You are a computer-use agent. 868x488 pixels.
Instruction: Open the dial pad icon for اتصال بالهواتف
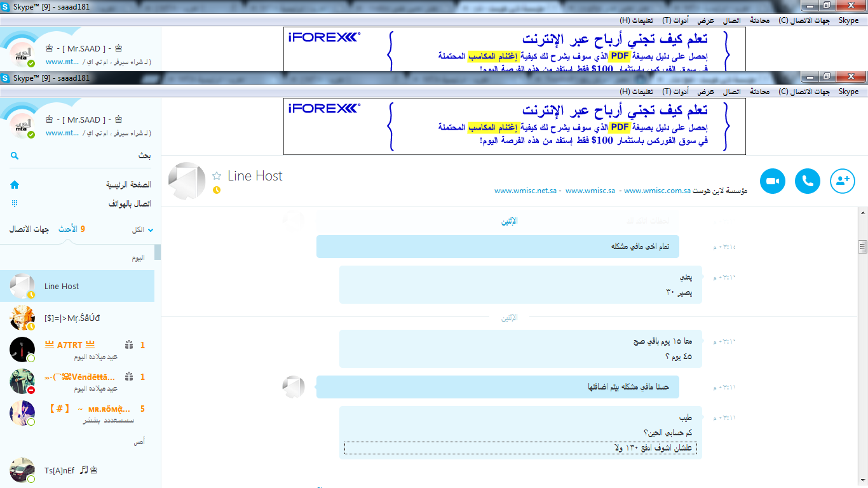[15, 204]
